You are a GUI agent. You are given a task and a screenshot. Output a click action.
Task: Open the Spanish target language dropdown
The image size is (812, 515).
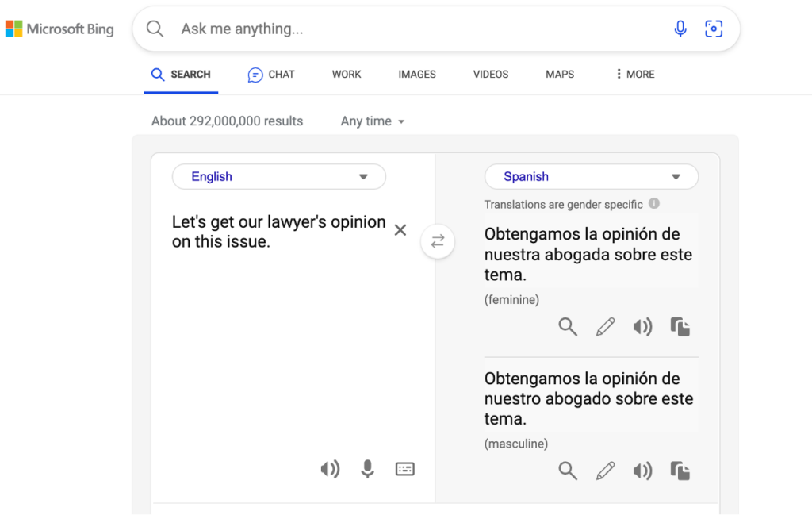(x=591, y=176)
